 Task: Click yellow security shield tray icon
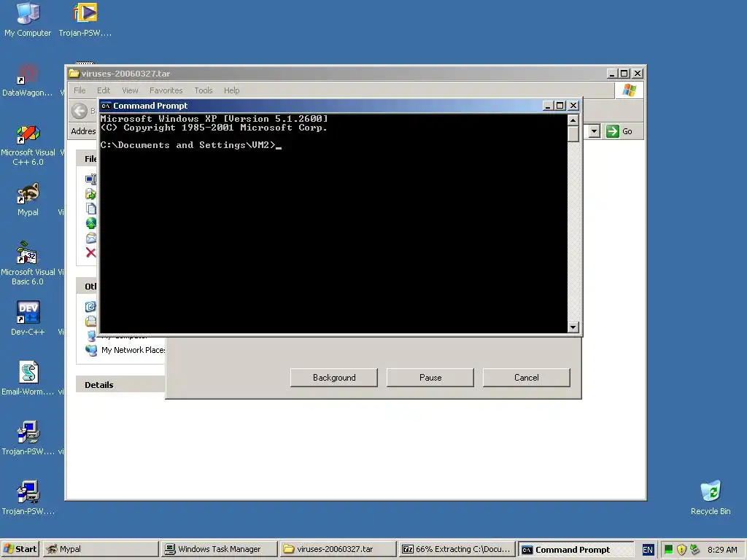click(x=681, y=550)
